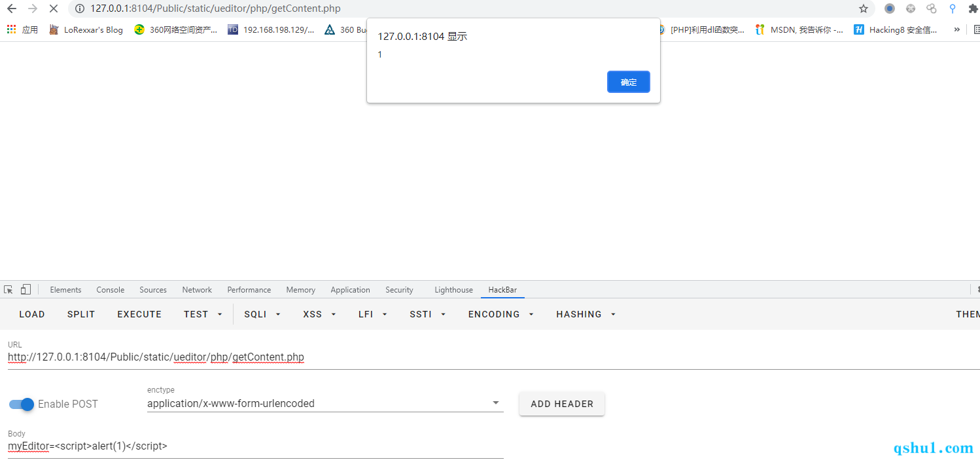Viewport: 980px width, 464px height.
Task: Click the HackBar EXECUTE button
Action: 139,314
